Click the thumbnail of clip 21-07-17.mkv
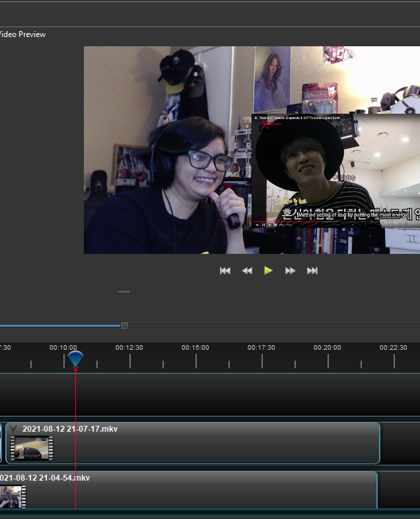Image resolution: width=420 pixels, height=519 pixels. coord(32,448)
